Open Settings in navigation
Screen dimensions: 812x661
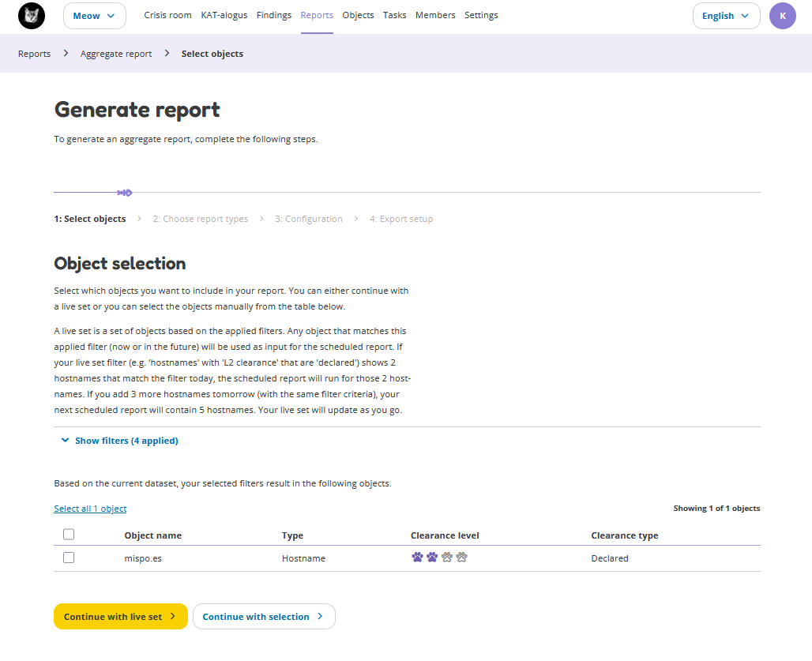[481, 15]
